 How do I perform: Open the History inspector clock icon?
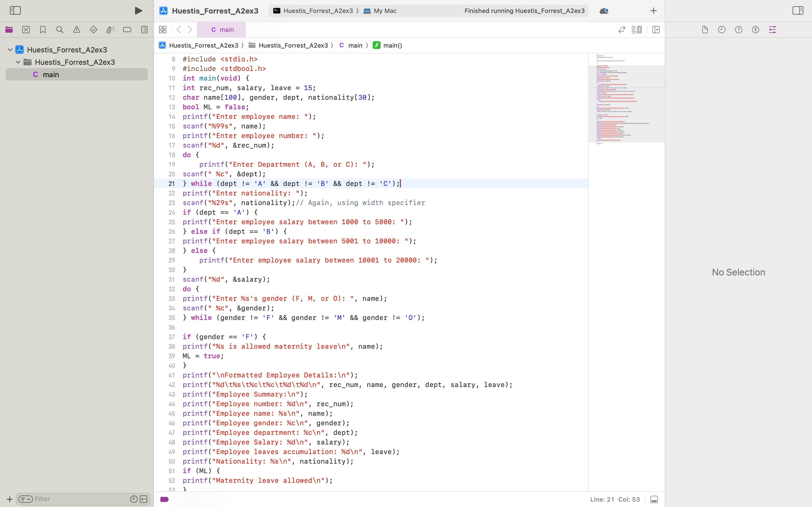[x=722, y=30]
